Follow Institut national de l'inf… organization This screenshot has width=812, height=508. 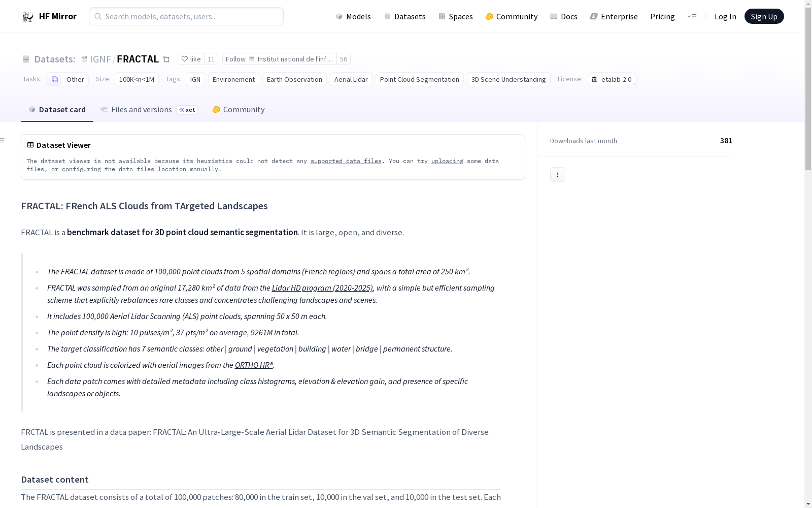pyautogui.click(x=280, y=59)
